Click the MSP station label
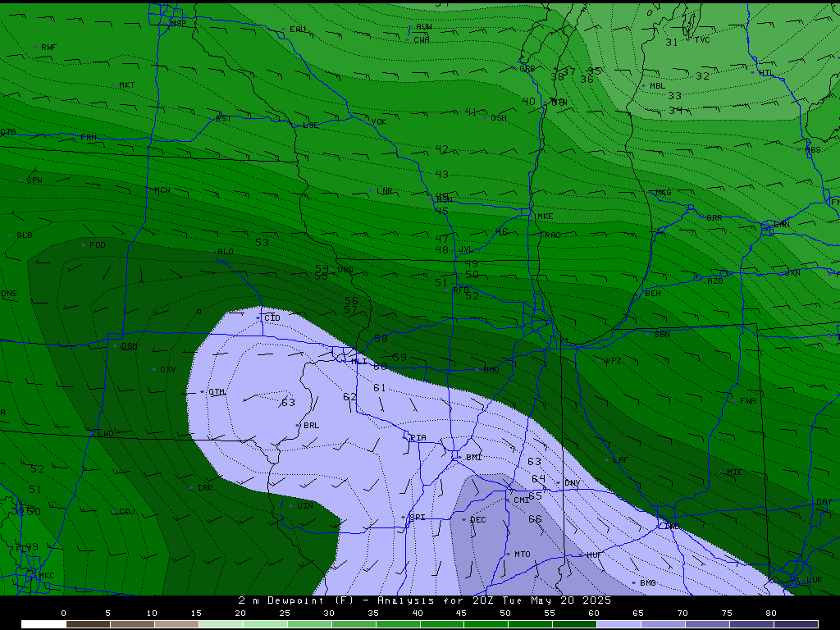Image resolution: width=840 pixels, height=630 pixels. coord(178,24)
